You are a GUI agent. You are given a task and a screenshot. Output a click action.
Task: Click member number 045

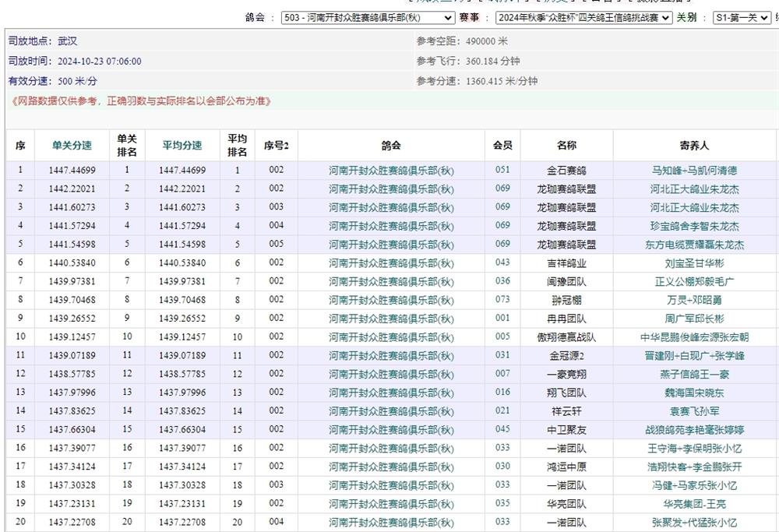coord(502,429)
